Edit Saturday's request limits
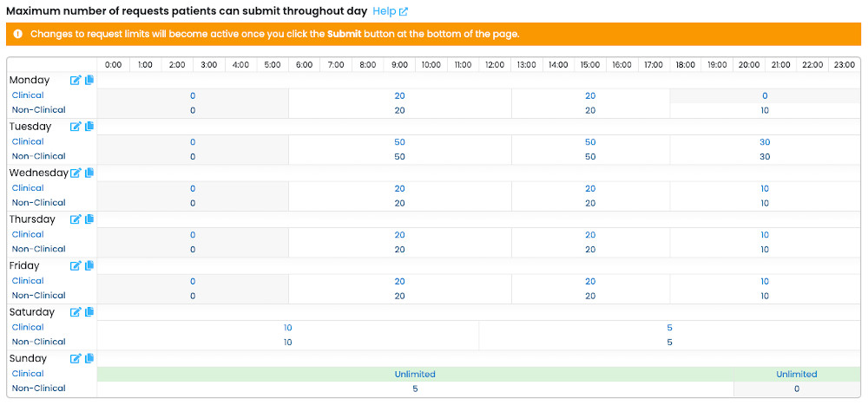The height and width of the screenshot is (405, 868). [x=76, y=312]
